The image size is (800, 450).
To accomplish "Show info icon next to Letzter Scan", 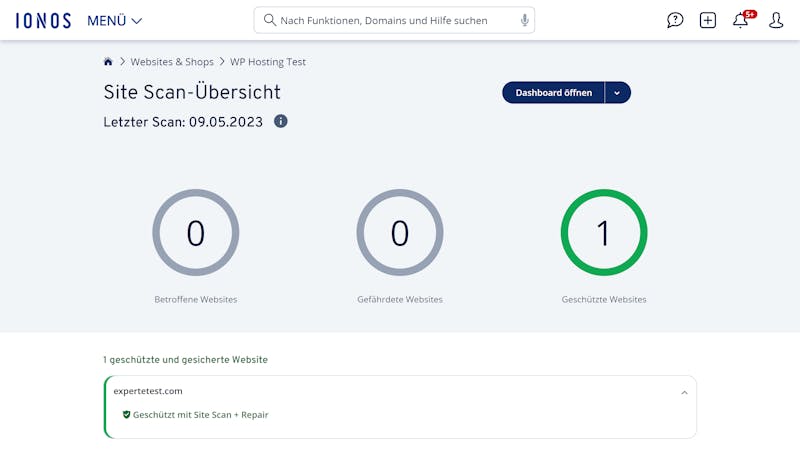I will pos(281,121).
